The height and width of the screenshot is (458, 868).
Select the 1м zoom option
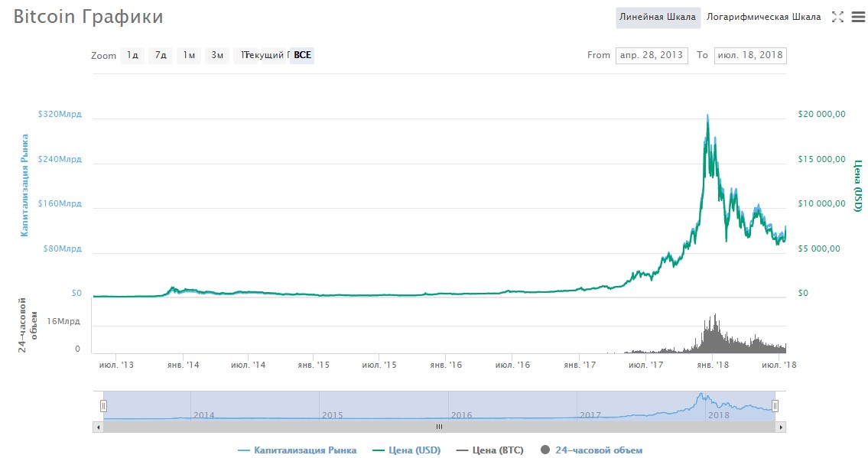click(189, 55)
